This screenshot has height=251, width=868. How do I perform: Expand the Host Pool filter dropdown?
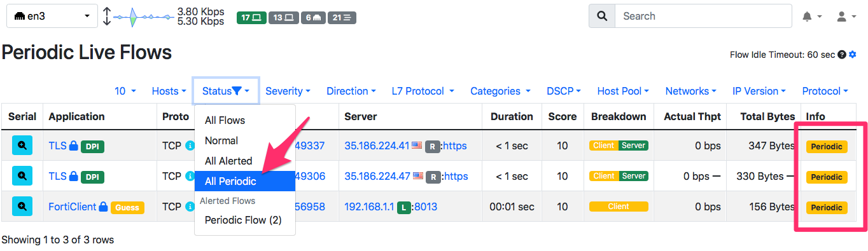coord(623,91)
